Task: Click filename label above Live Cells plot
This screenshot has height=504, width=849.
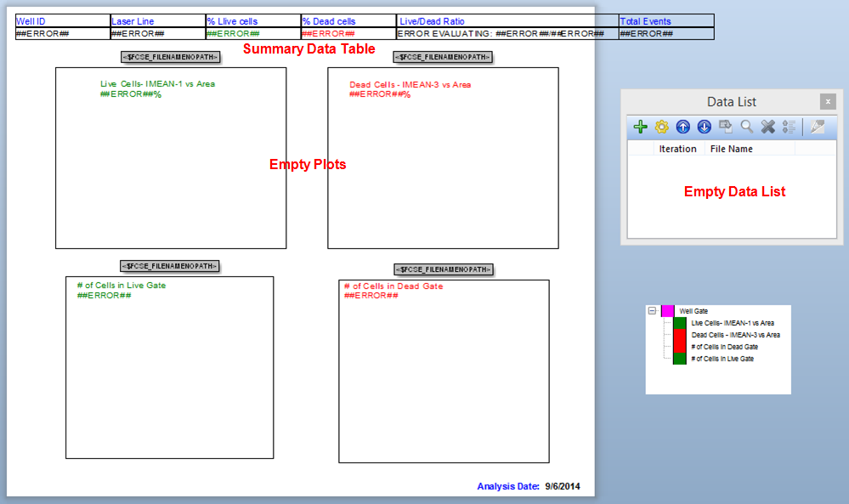Action: click(x=171, y=57)
